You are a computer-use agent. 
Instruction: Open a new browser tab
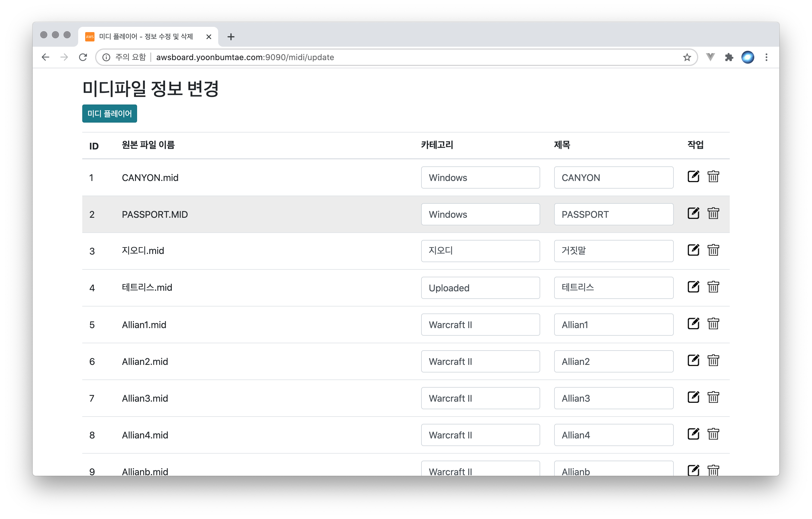(231, 37)
